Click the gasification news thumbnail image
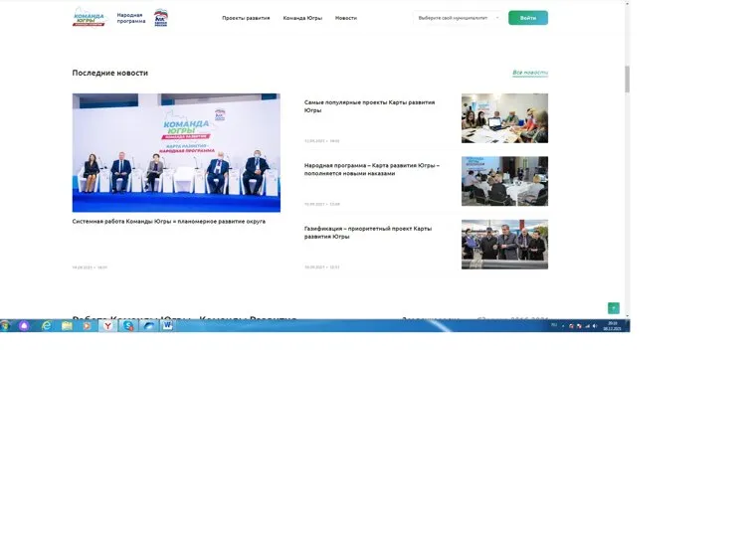The image size is (756, 535). tap(504, 244)
